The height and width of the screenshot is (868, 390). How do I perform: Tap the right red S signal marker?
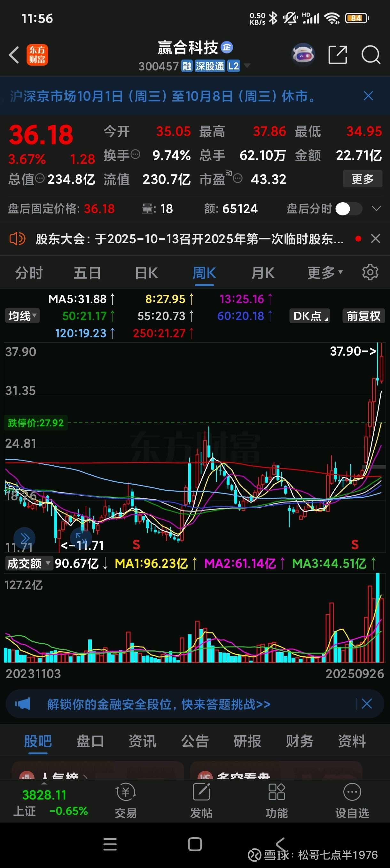pos(355,544)
